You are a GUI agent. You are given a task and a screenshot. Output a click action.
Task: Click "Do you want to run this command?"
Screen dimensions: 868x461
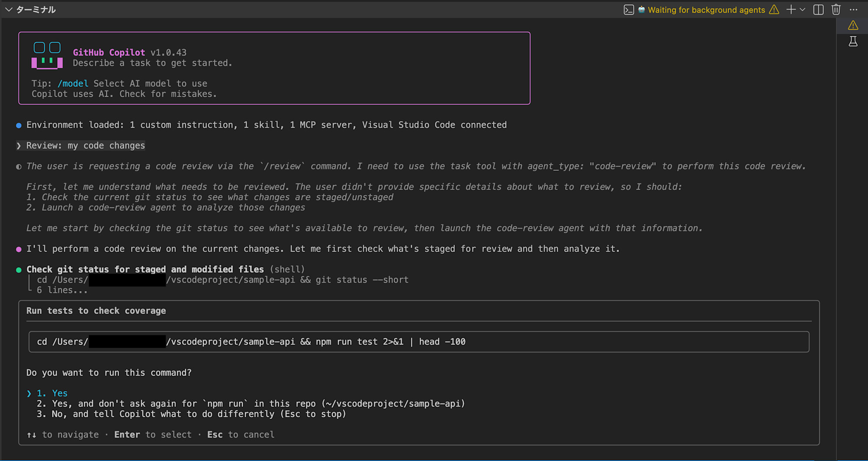[x=108, y=373]
